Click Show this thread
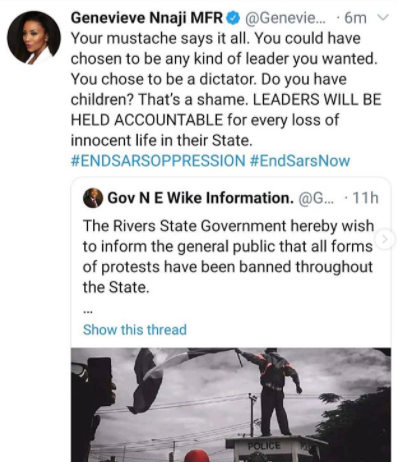Screen dimensions: 397x462 pos(135,330)
